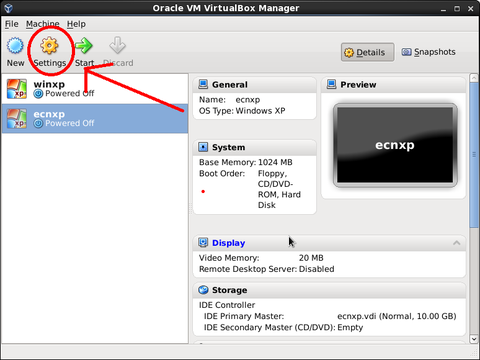Click the Preview section monitor icon
The width and height of the screenshot is (480, 360).
point(331,84)
